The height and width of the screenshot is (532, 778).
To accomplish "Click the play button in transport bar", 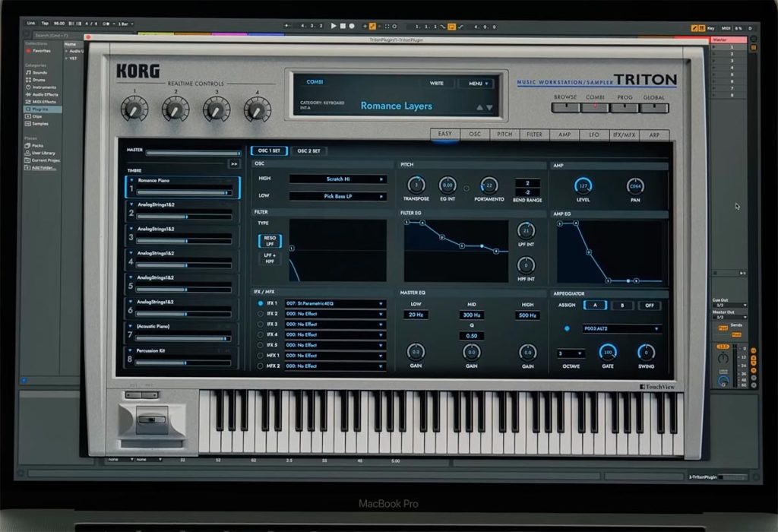I will 334,26.
